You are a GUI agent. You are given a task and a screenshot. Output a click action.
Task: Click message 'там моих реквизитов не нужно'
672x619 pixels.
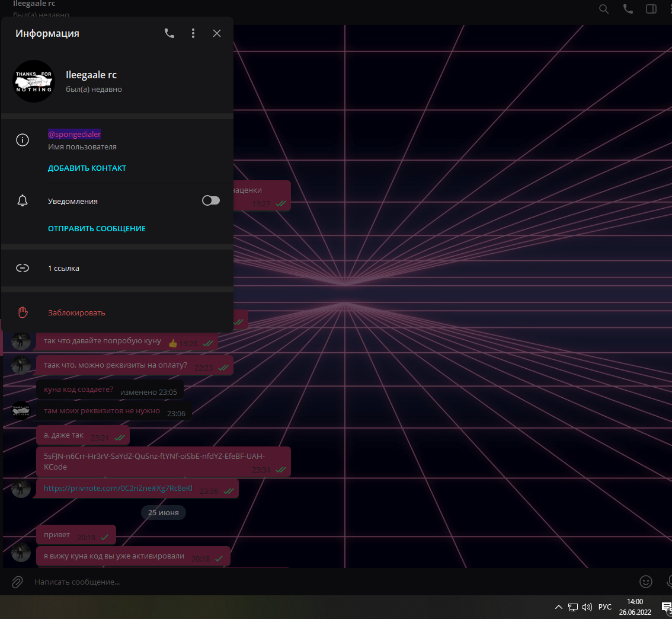(x=114, y=411)
